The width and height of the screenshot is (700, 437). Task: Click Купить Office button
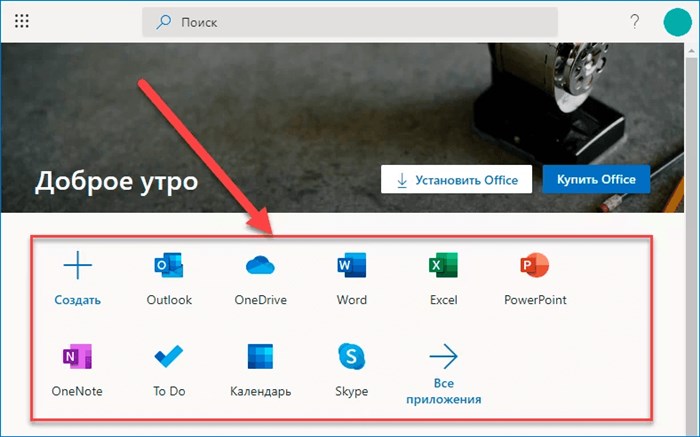596,179
